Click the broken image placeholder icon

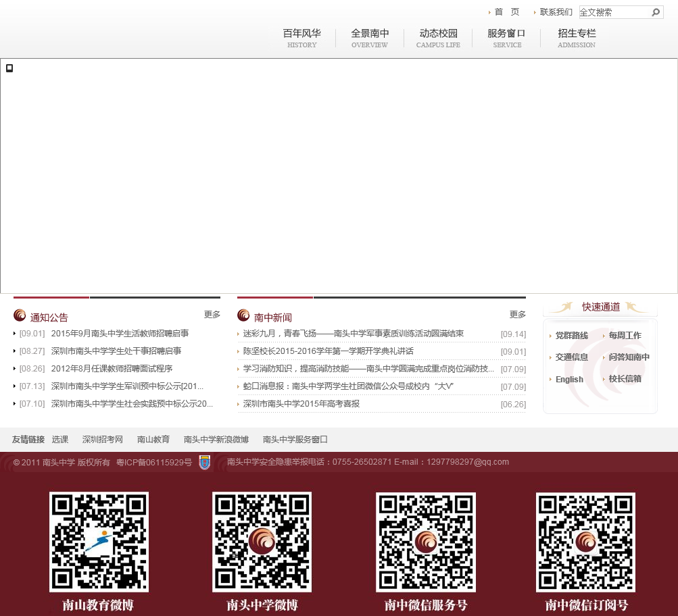click(9, 68)
